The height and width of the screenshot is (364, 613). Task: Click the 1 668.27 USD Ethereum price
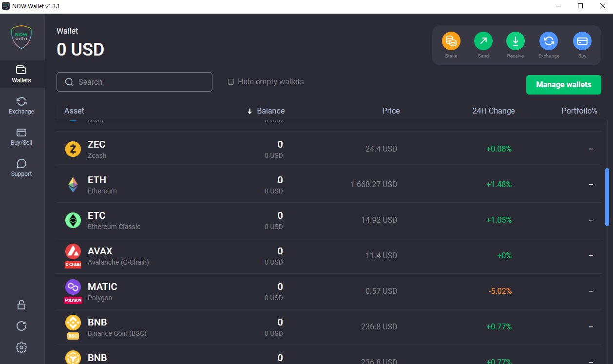click(x=374, y=184)
